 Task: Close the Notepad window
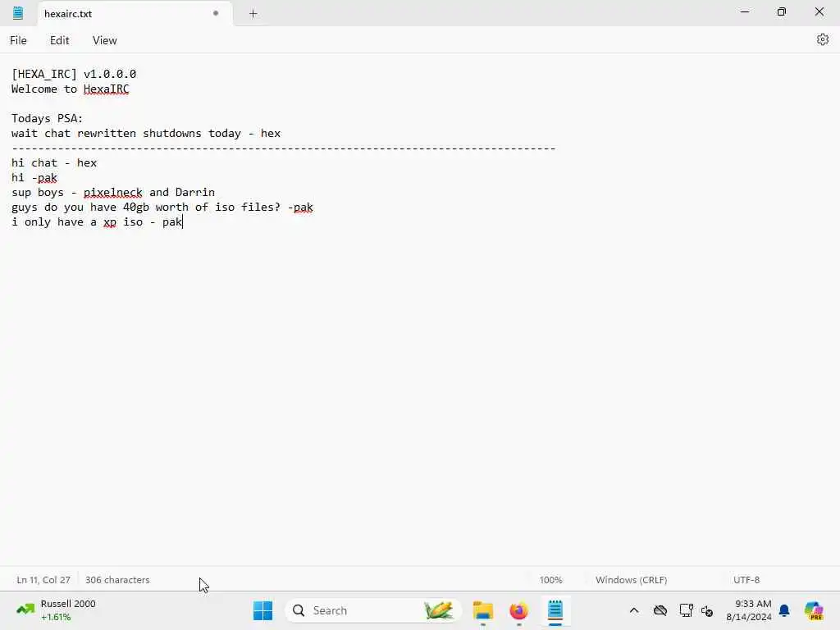tap(819, 11)
